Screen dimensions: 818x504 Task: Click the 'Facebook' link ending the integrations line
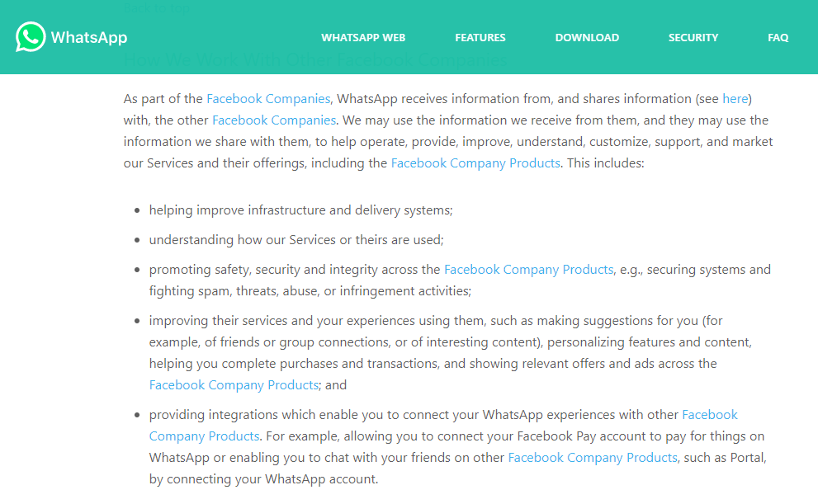point(710,414)
